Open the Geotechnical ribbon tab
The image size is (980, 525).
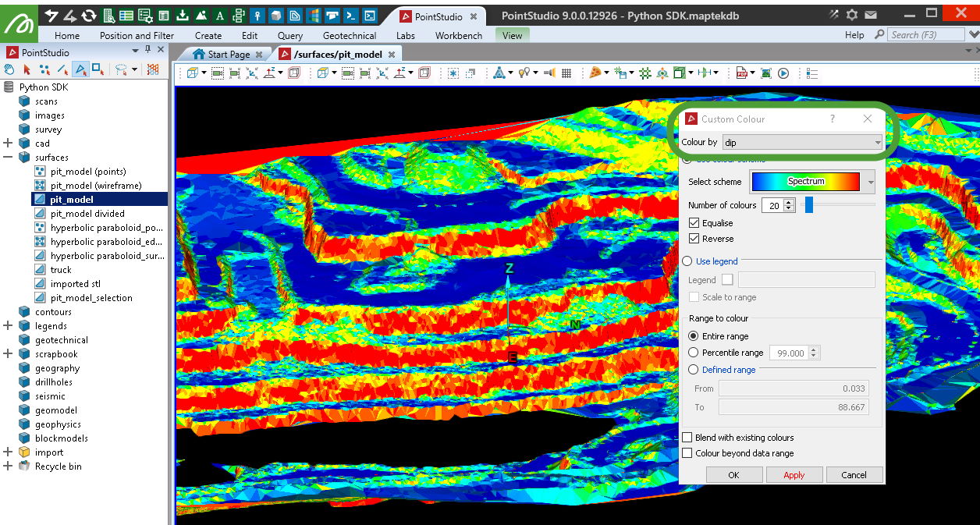[349, 35]
